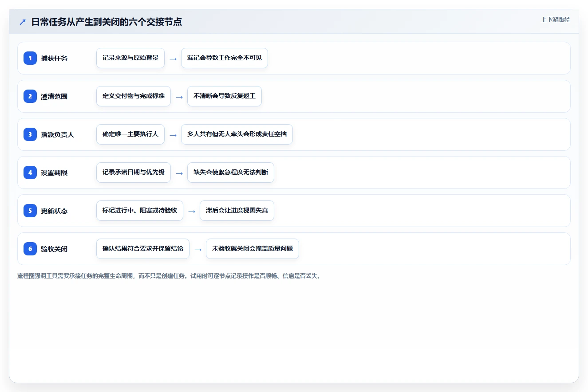This screenshot has height=392, width=588.
Task: Click the arrow after 标记进行中、阻塞或待验收
Action: point(192,211)
